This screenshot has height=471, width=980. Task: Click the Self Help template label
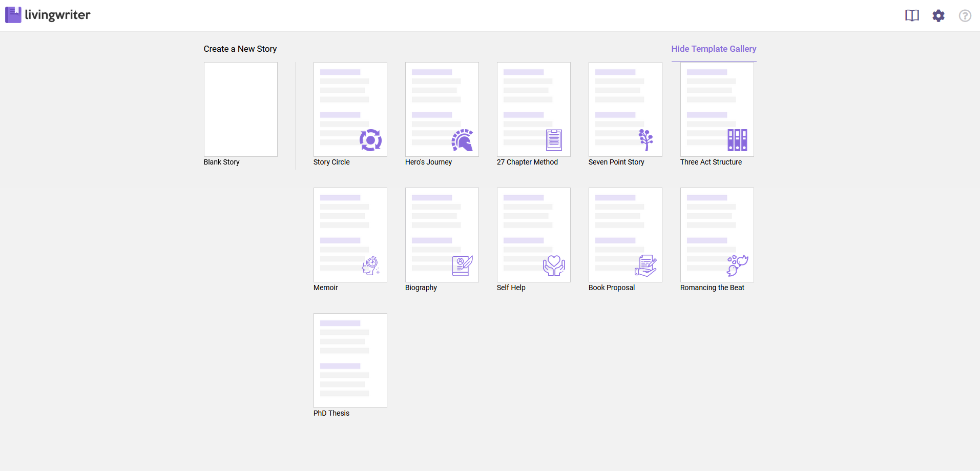coord(511,288)
